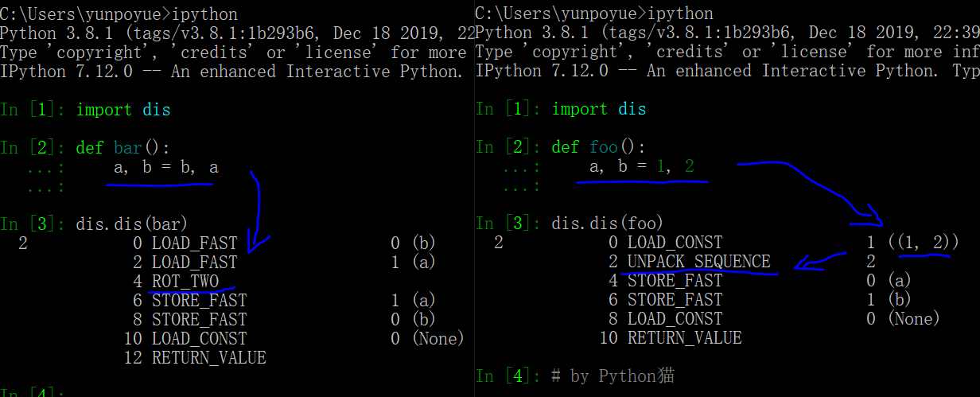980x397 pixels.
Task: Click RETURN_VALUE at offset 10 in right terminal
Action: point(685,337)
